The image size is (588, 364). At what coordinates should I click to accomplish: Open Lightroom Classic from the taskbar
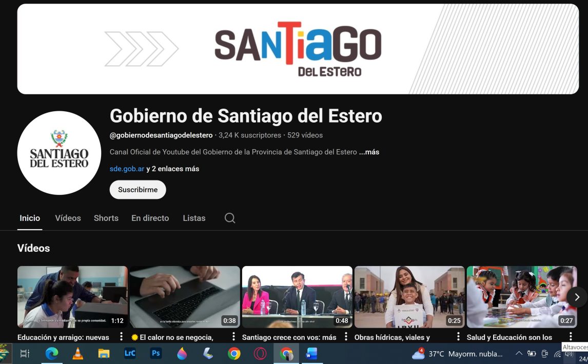click(x=130, y=354)
